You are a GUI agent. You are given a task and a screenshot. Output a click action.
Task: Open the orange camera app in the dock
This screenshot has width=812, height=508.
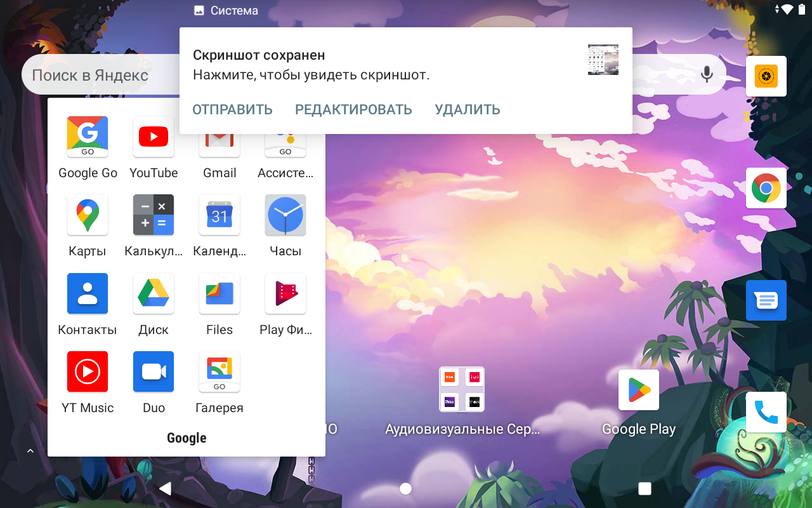[766, 76]
